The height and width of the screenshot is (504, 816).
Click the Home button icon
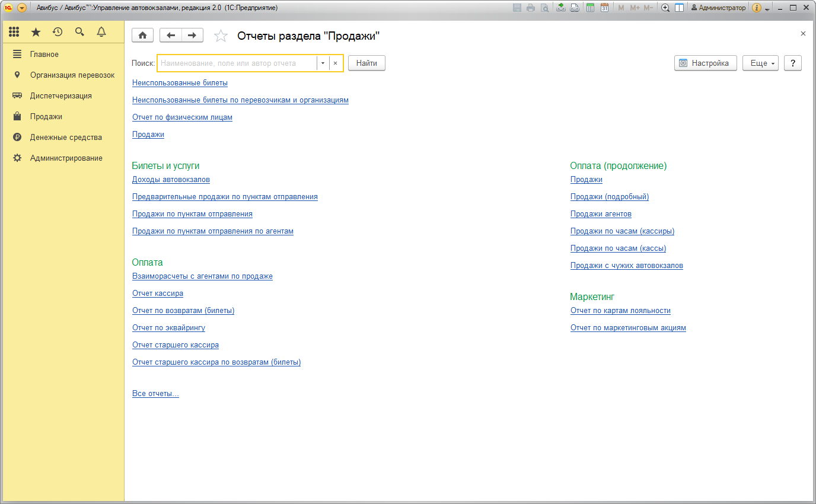pyautogui.click(x=142, y=36)
